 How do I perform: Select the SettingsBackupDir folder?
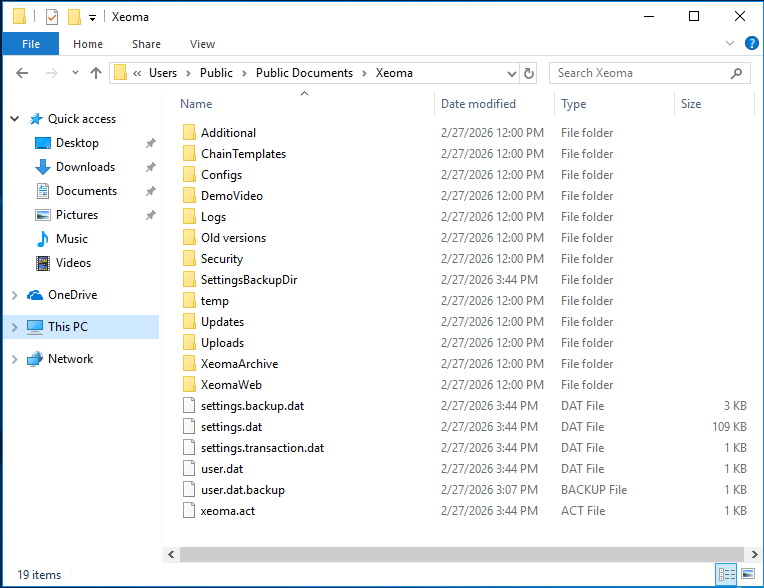[248, 280]
